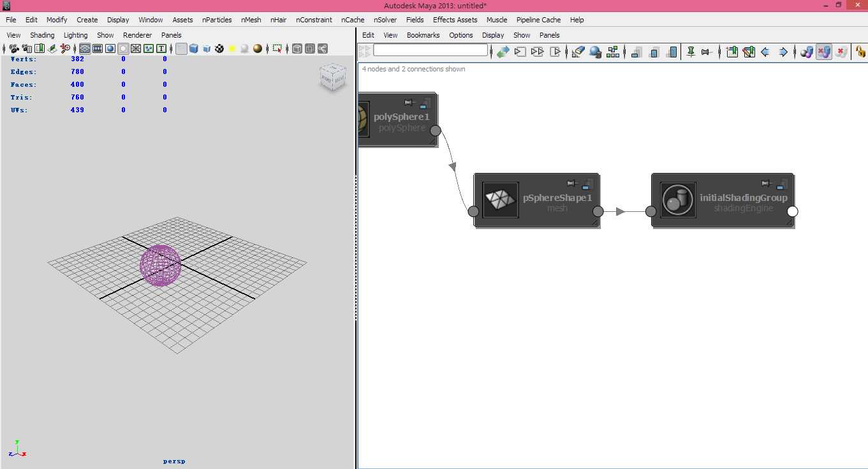
Task: Click the brown high quality rendering sphere
Action: 258,48
